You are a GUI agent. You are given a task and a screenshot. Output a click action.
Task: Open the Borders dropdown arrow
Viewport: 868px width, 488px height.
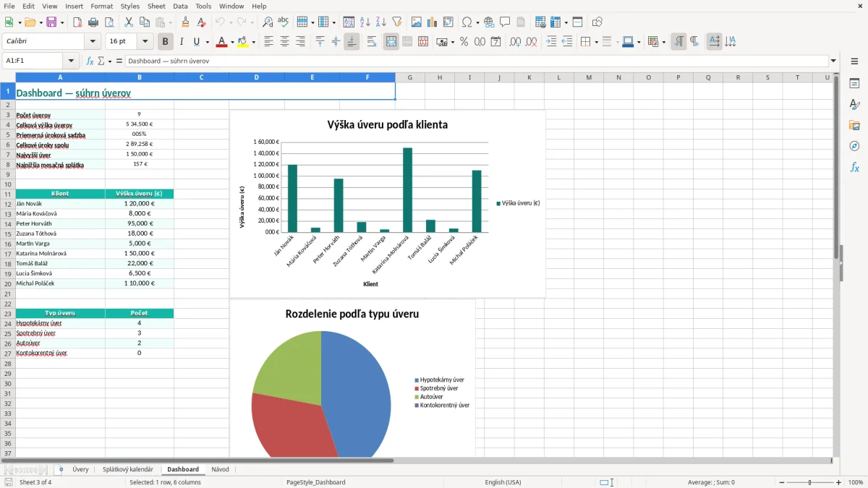[596, 42]
